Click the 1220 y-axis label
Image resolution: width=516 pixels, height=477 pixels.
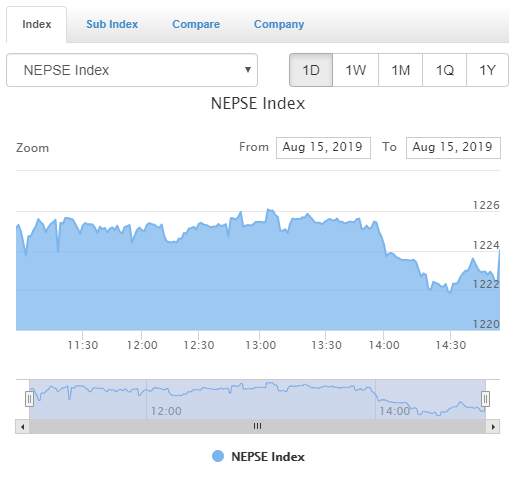(486, 324)
